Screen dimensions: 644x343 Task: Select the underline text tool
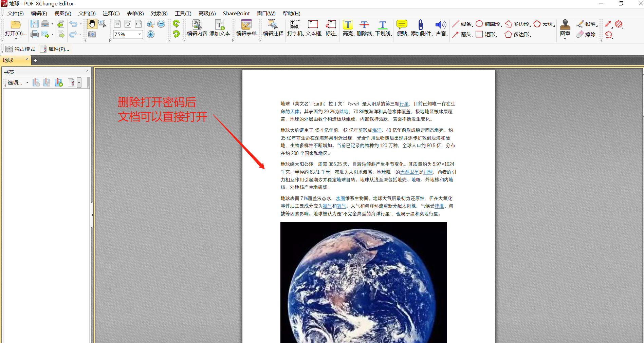(x=383, y=27)
